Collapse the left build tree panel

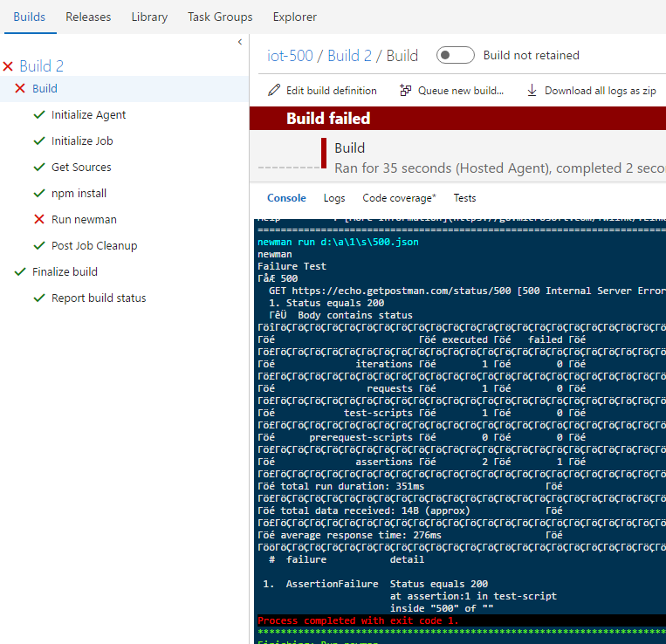point(240,42)
